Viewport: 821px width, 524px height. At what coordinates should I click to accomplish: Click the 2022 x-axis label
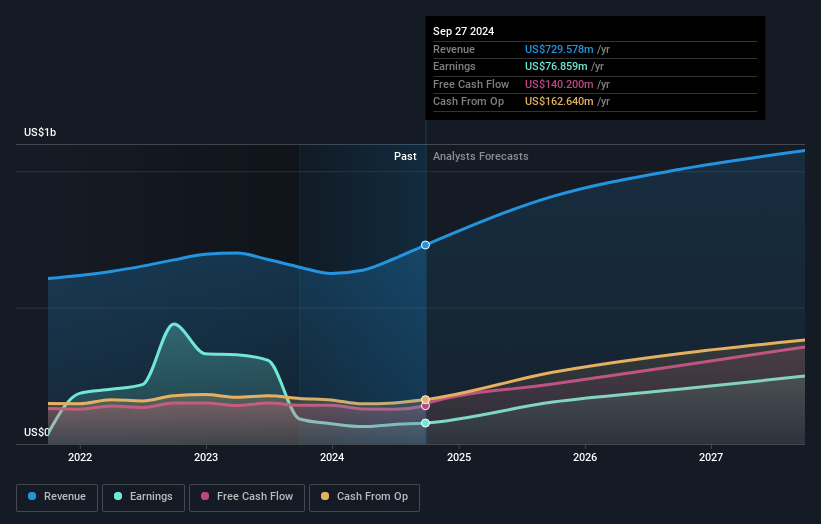pyautogui.click(x=80, y=458)
